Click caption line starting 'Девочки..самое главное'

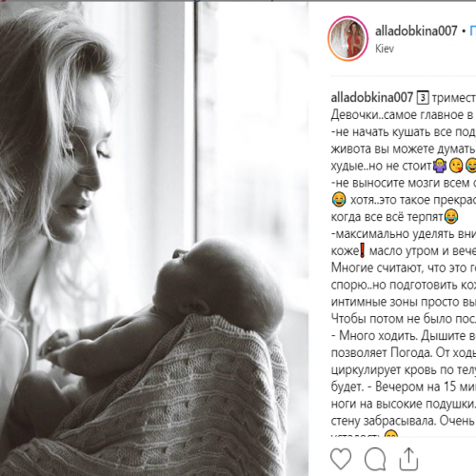tap(404, 115)
